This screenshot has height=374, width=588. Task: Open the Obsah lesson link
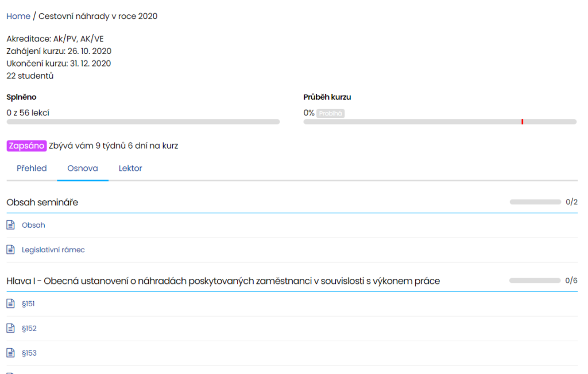(33, 225)
